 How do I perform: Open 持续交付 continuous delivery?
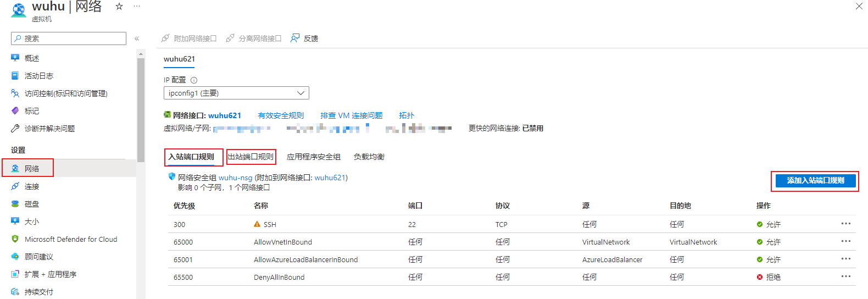(x=38, y=292)
